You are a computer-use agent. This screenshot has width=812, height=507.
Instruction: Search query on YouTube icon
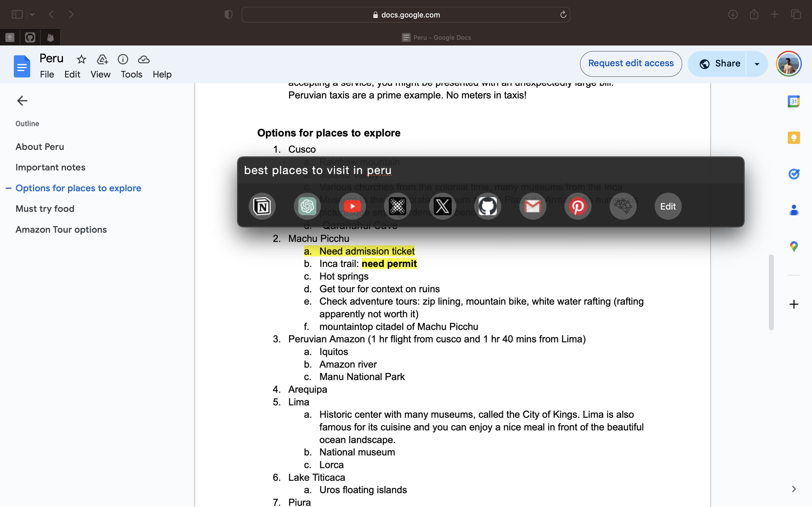[352, 206]
